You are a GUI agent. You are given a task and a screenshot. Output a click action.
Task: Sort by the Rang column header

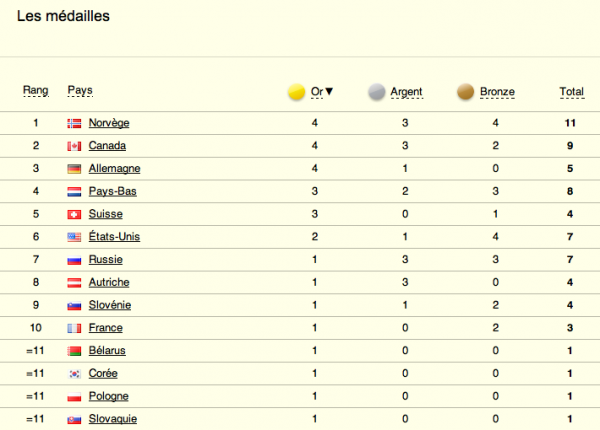tap(36, 91)
